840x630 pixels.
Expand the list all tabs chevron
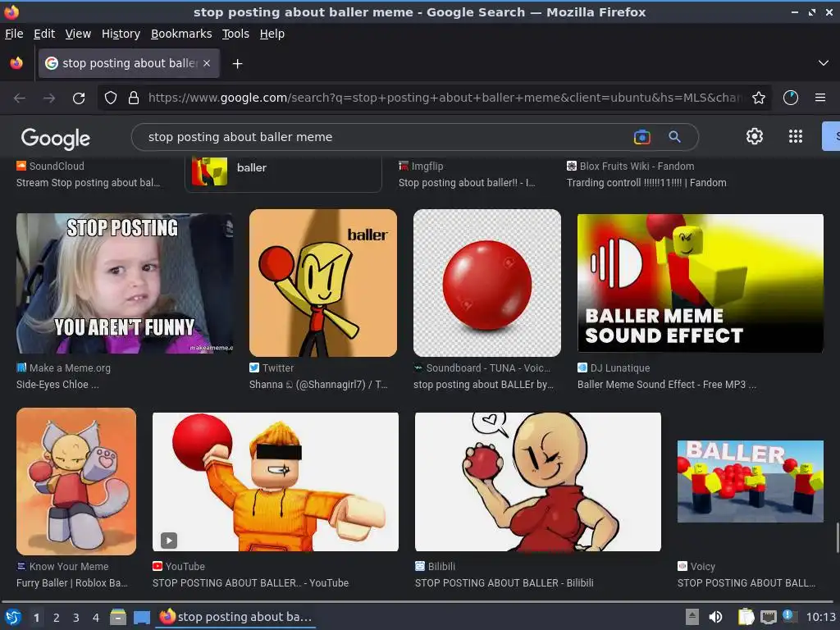[x=824, y=63]
